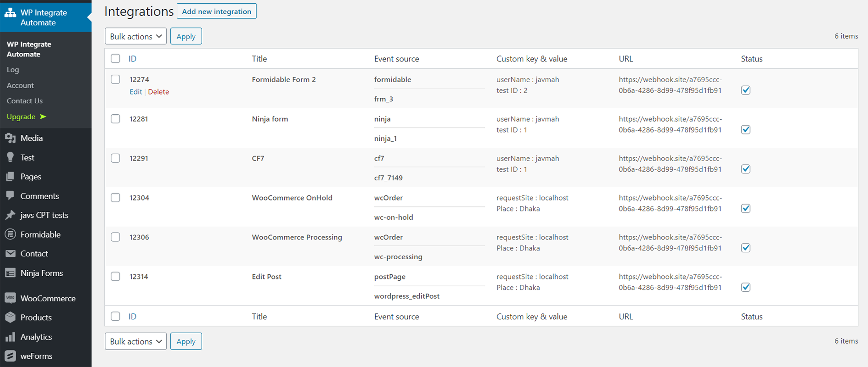Click the cf7_7149 event source value
868x367 pixels.
(389, 178)
